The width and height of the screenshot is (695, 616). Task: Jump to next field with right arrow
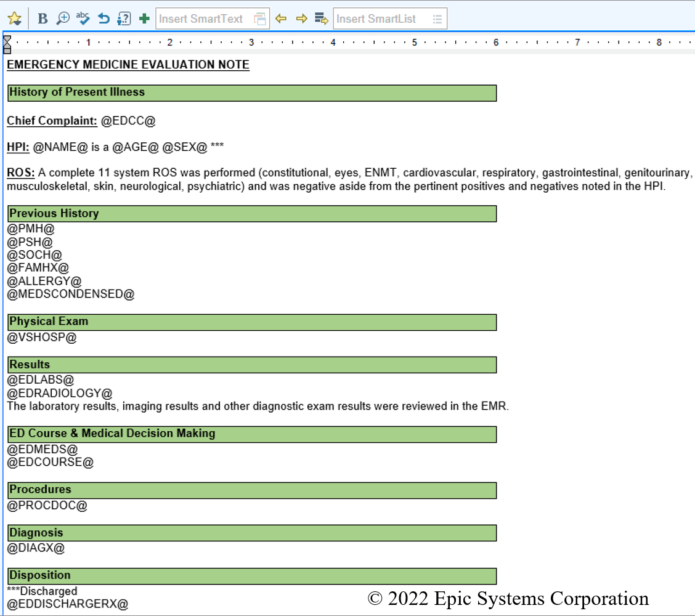coord(301,19)
